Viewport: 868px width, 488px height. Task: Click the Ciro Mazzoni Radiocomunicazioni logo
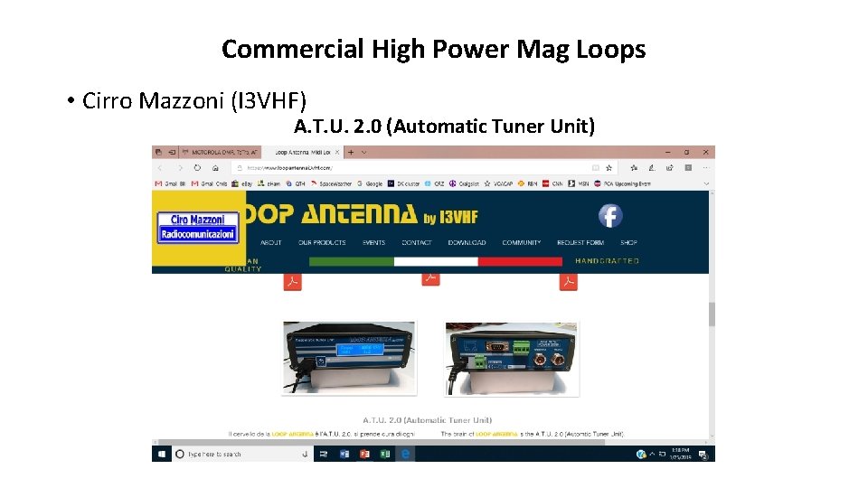pyautogui.click(x=198, y=227)
